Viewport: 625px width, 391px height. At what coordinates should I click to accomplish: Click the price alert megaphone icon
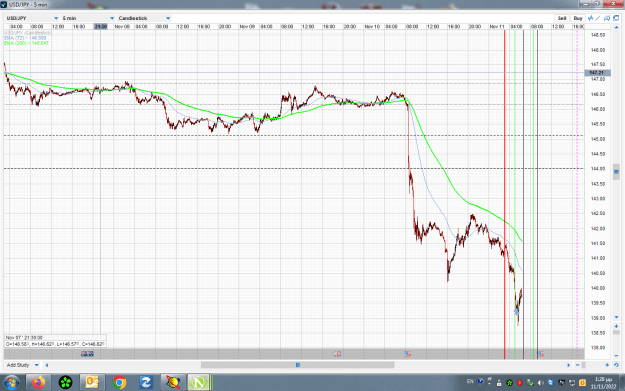[x=607, y=18]
